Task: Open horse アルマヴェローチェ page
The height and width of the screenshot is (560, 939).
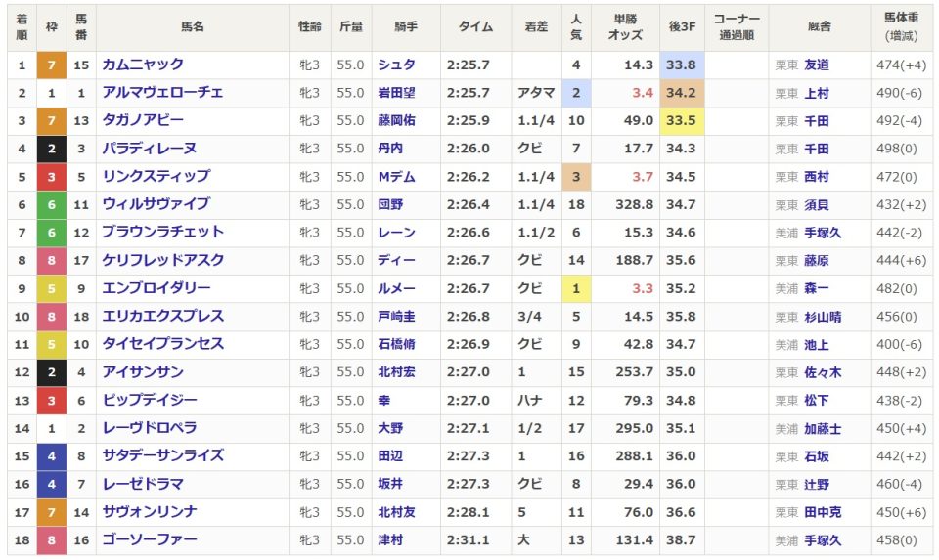Action: [x=162, y=92]
